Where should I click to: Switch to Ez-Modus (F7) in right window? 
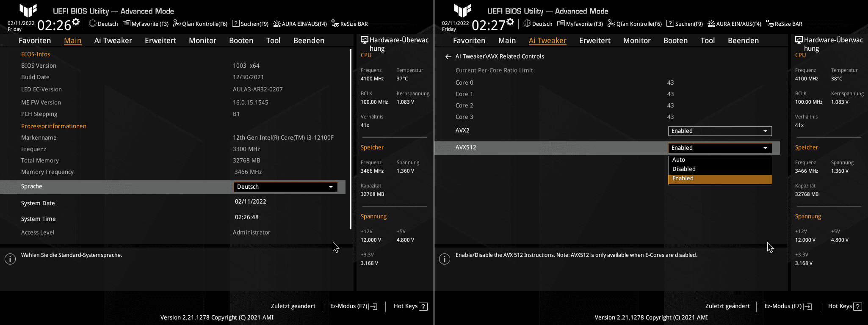tap(788, 306)
